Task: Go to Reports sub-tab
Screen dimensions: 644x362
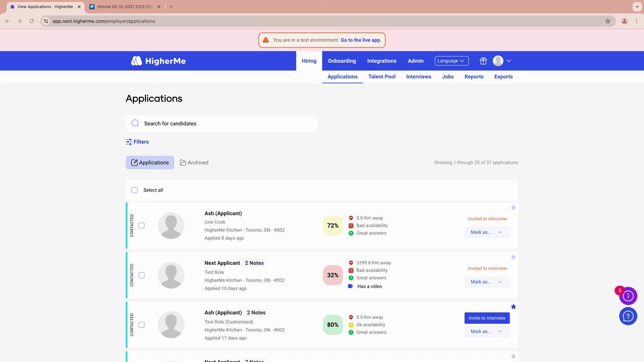Action: pyautogui.click(x=474, y=76)
